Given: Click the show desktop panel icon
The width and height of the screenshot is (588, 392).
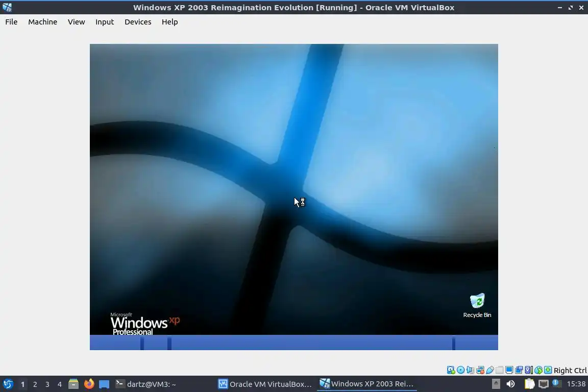Looking at the screenshot, I should pyautogui.click(x=104, y=384).
